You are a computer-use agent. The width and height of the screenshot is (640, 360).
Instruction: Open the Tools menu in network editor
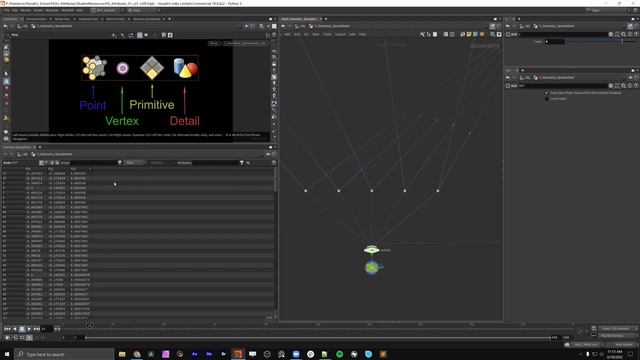click(327, 35)
